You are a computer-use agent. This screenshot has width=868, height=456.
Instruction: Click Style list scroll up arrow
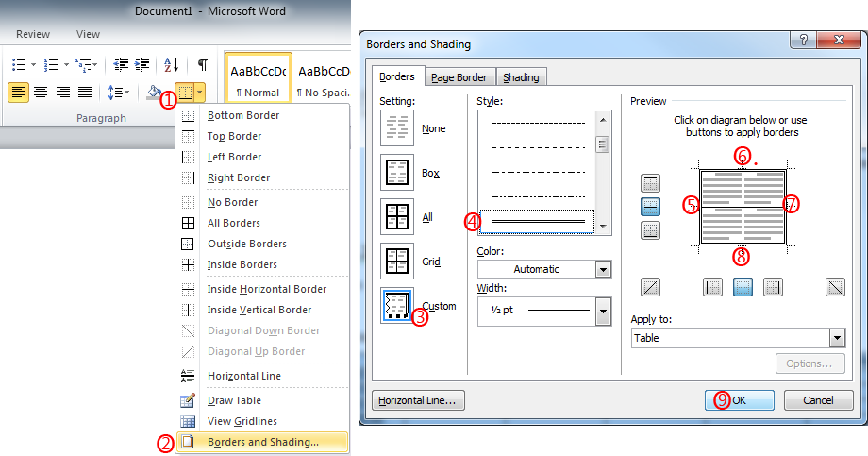604,120
